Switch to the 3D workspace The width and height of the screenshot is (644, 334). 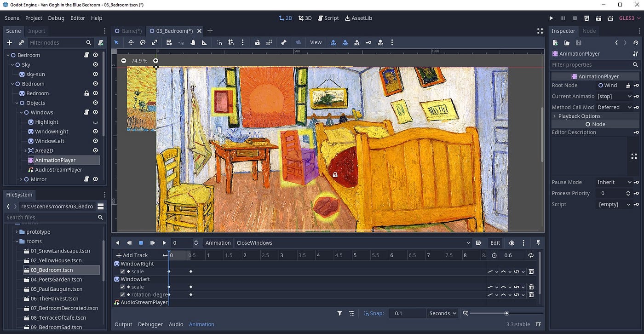pyautogui.click(x=305, y=18)
